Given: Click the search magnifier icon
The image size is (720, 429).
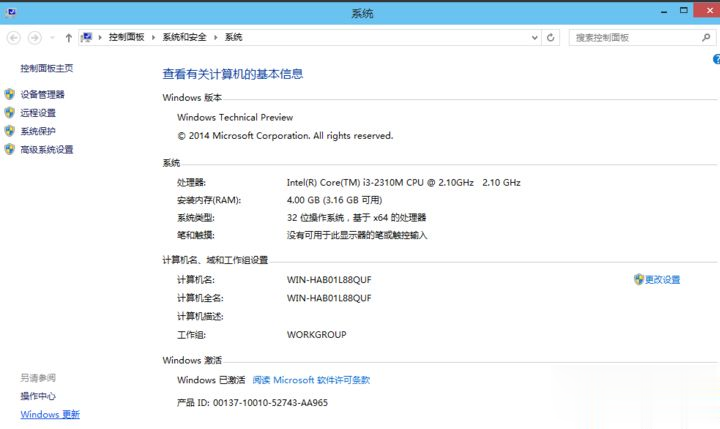Looking at the screenshot, I should point(706,38).
